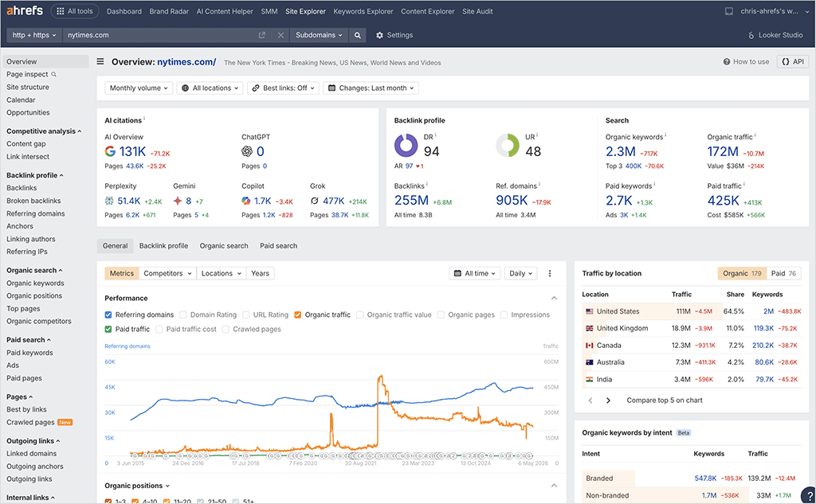Click the monitor icon near account name

point(729,11)
